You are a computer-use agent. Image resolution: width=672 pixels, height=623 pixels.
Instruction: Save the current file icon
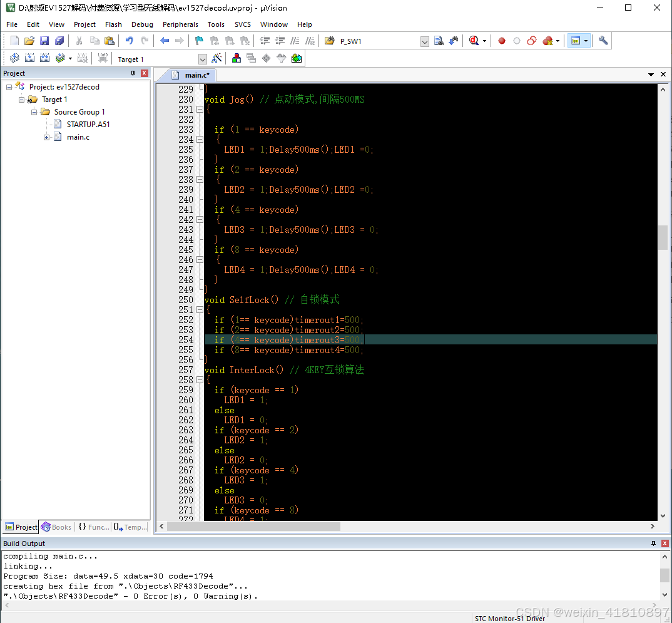[x=44, y=41]
